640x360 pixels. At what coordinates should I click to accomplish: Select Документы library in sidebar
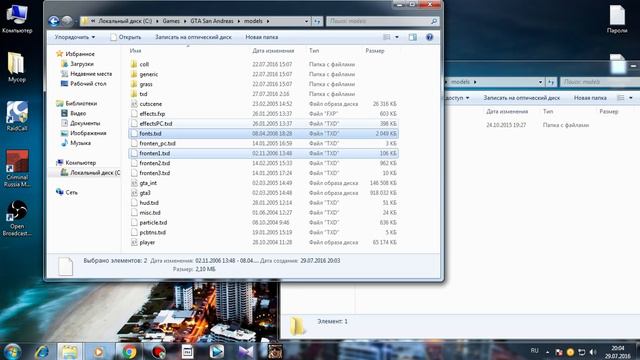click(85, 123)
